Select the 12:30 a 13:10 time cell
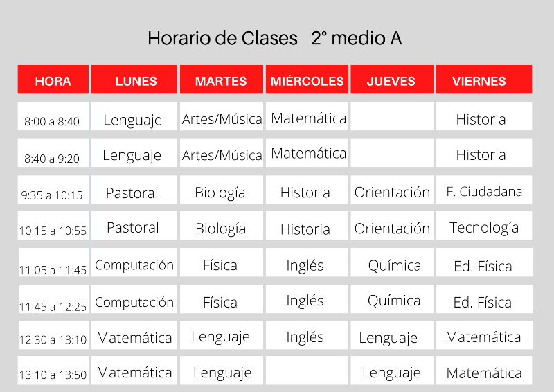The height and width of the screenshot is (392, 554). click(53, 339)
